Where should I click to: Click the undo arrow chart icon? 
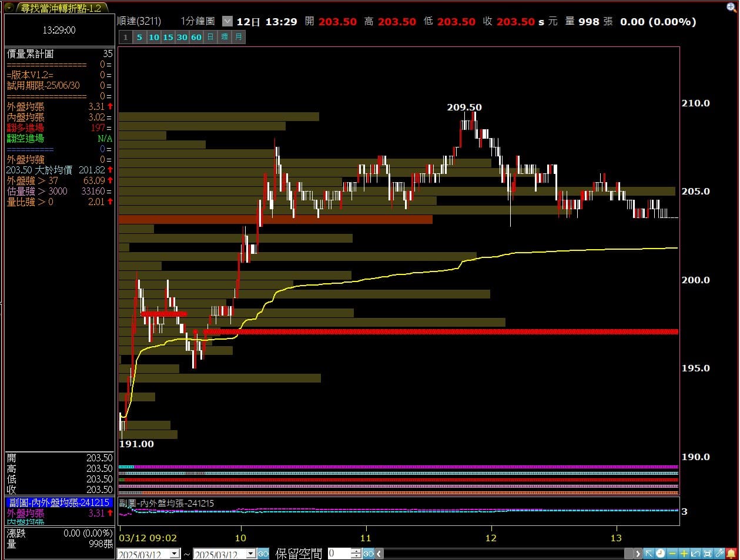pyautogui.click(x=696, y=554)
